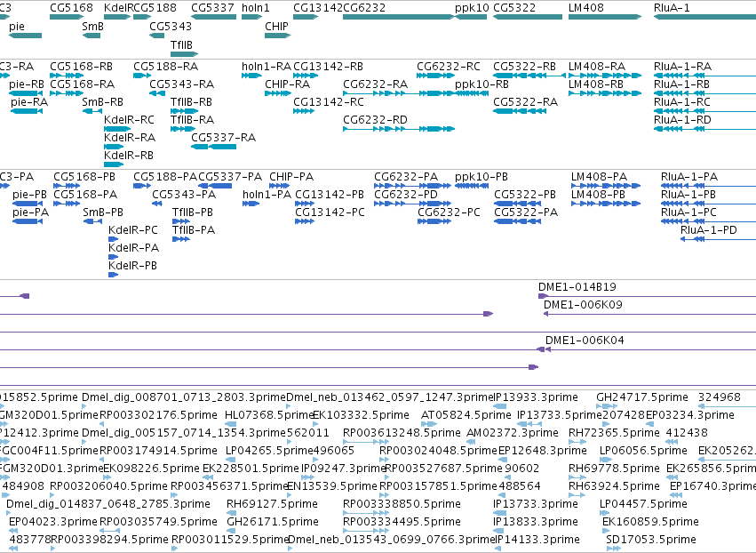The width and height of the screenshot is (756, 553).
Task: Select the teal glyph under pie gene
Action: pyautogui.click(x=26, y=36)
